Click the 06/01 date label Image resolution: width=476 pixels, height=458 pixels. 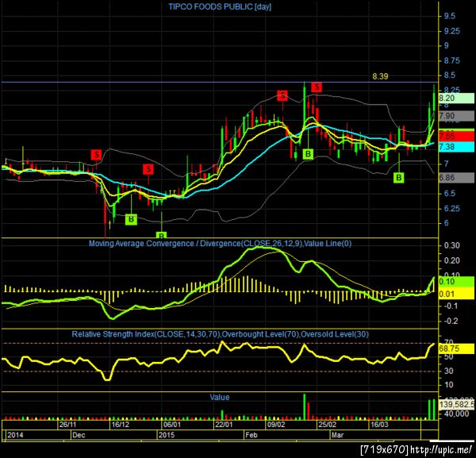[172, 425]
